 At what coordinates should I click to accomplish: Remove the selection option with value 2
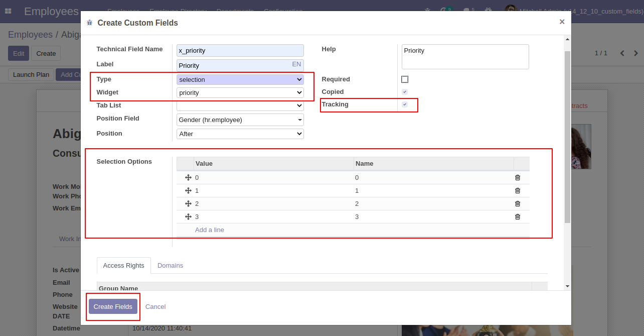(x=518, y=204)
